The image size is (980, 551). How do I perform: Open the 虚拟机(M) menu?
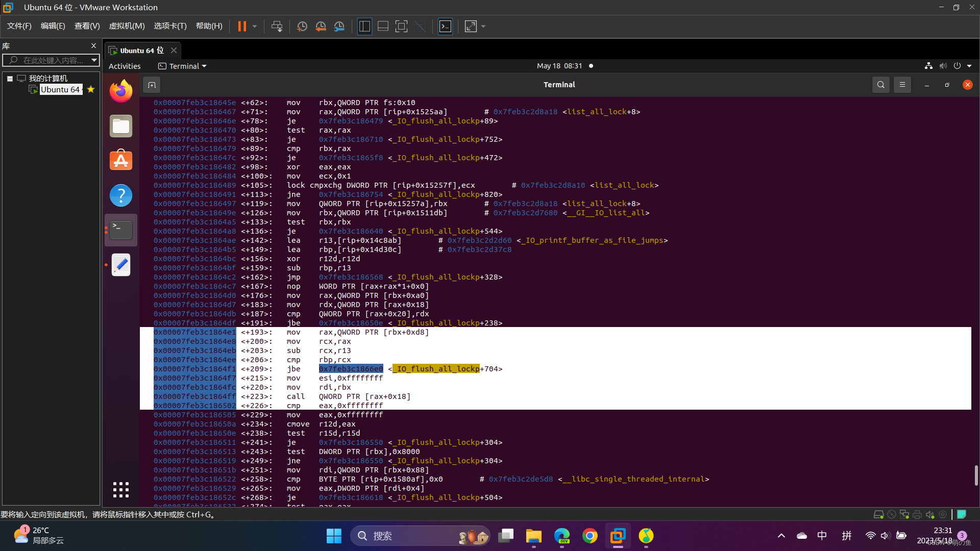(x=127, y=26)
